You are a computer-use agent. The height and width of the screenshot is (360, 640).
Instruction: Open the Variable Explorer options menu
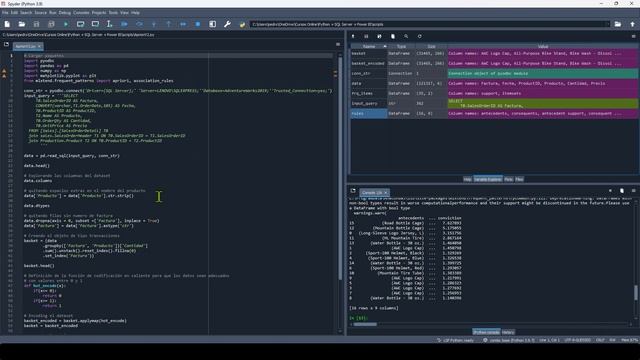(x=633, y=36)
